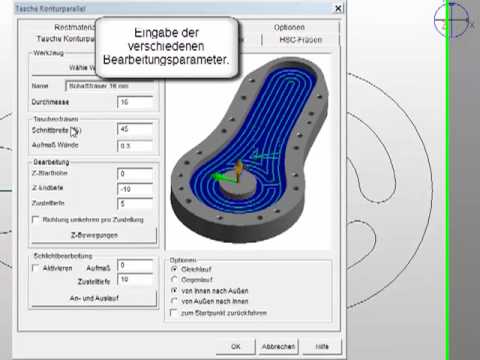
Task: Edit the Z-Endtiefe field
Action: point(135,189)
